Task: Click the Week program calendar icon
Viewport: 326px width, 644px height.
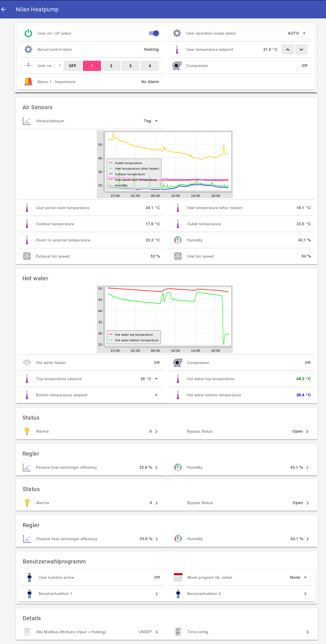Action: coord(178,577)
